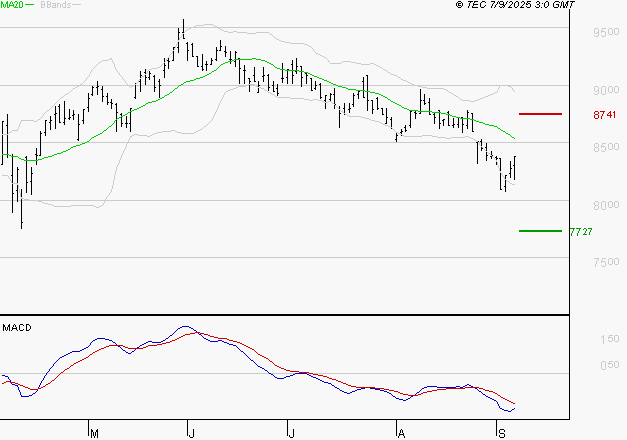
Task: Click the TEC 7/9/2025 copyright text
Action: (x=515, y=5)
